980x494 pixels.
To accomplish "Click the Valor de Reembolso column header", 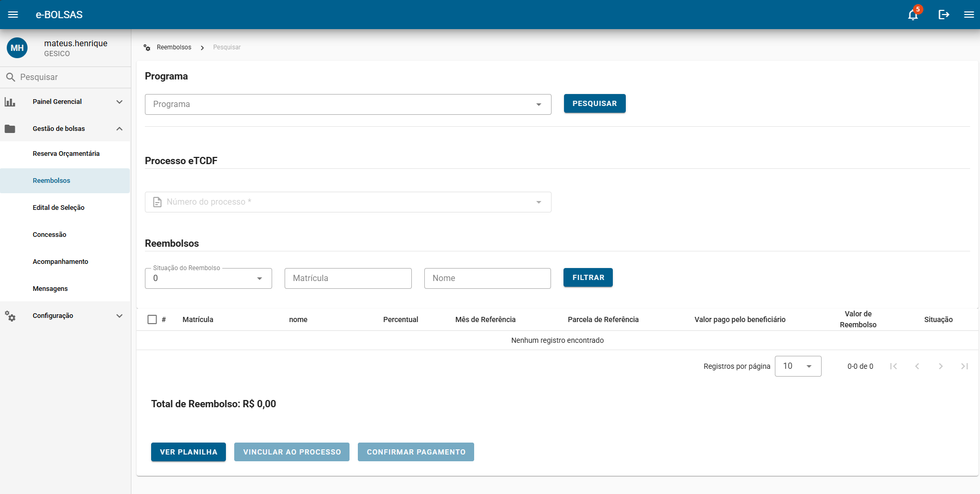I will tap(858, 319).
